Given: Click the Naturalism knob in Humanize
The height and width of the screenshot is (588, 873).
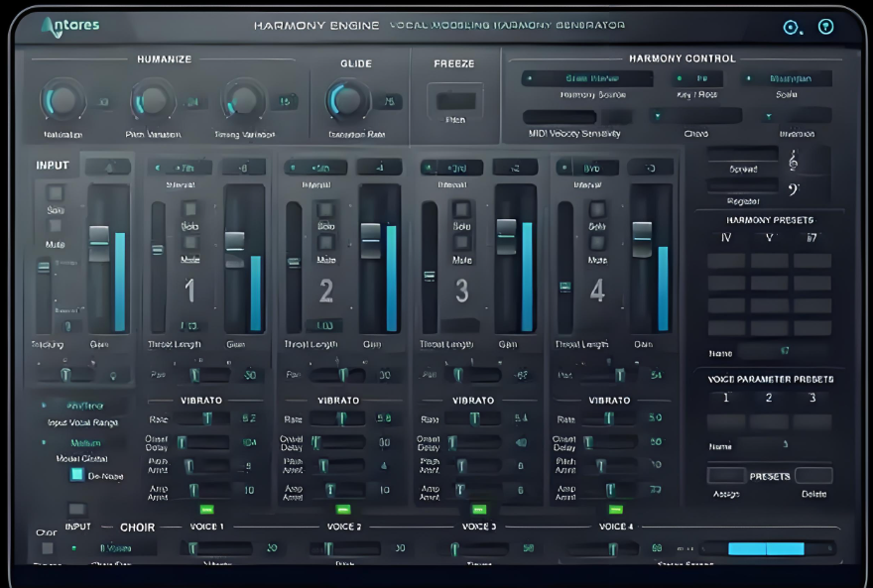Looking at the screenshot, I should (x=62, y=101).
